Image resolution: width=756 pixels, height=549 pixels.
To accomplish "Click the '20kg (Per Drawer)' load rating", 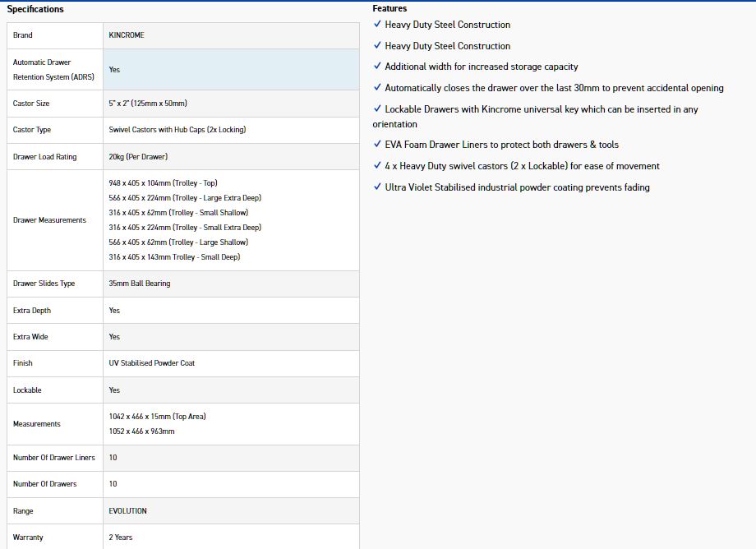I will (138, 157).
